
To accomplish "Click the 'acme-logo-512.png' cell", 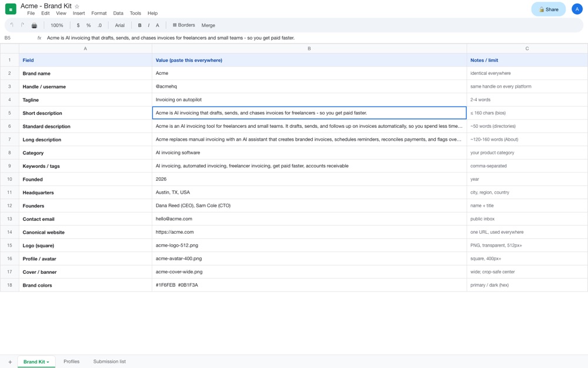I will (x=309, y=245).
